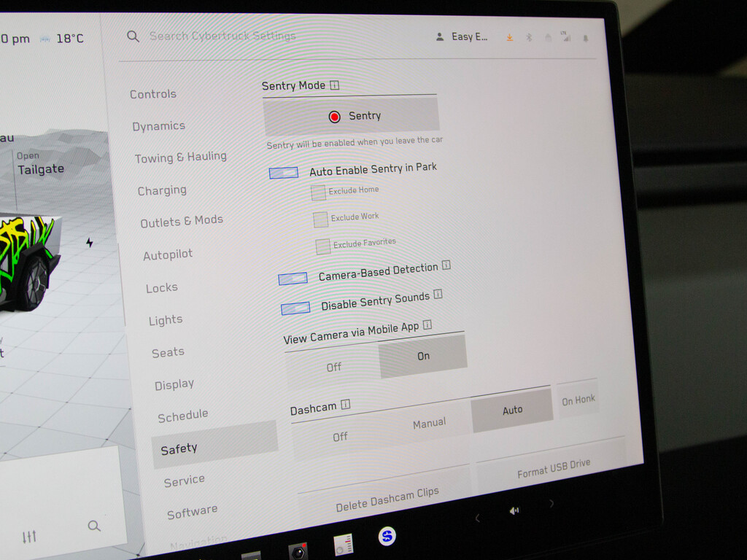Open the Lights settings section
747x560 pixels.
click(x=166, y=320)
